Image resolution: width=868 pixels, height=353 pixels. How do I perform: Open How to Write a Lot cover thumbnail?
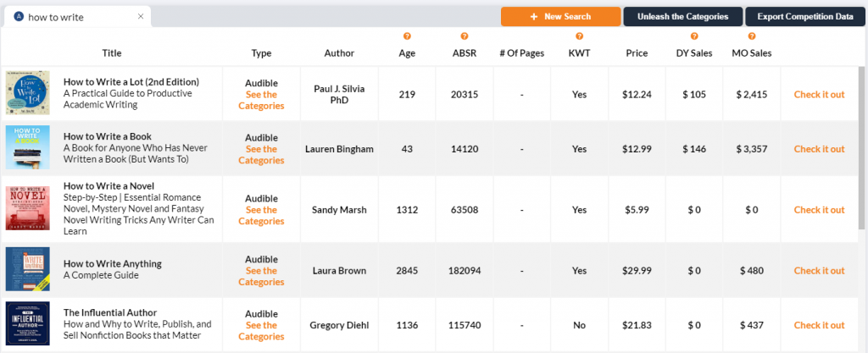pos(27,94)
